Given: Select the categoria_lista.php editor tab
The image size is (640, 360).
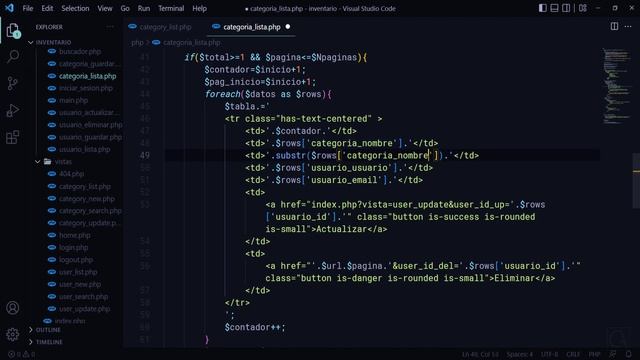Looking at the screenshot, I should click(252, 27).
